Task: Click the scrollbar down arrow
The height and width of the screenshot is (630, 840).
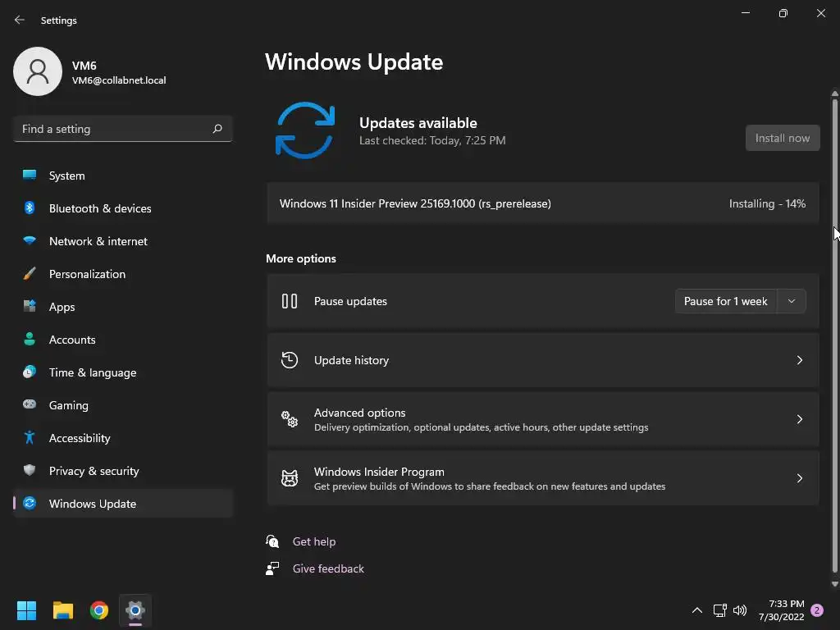Action: point(834,584)
